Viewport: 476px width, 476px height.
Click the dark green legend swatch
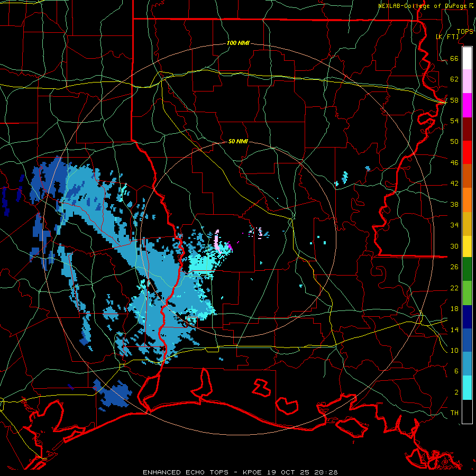467,269
